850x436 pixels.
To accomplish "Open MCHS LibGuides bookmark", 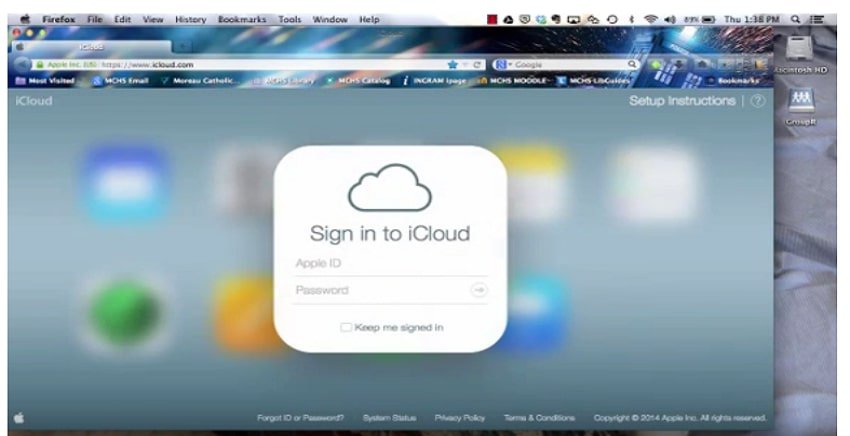I will click(594, 81).
